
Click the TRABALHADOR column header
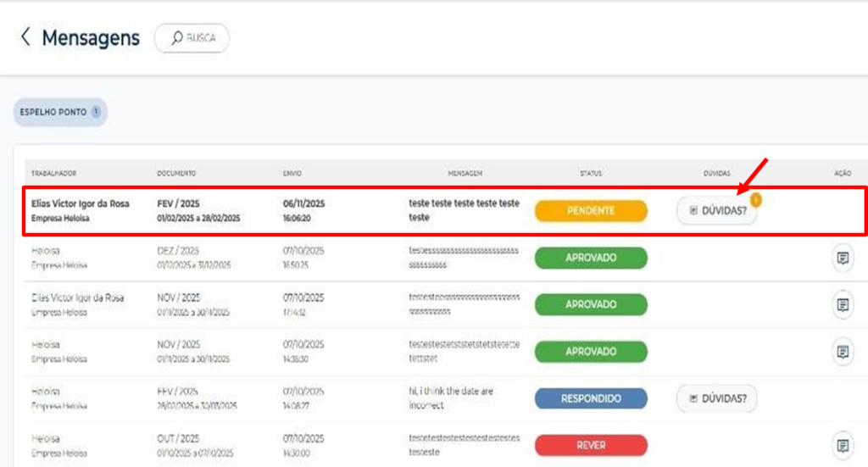pos(53,174)
